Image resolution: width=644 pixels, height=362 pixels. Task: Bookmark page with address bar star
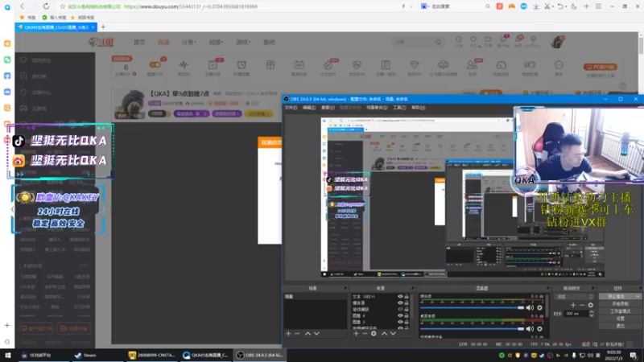pos(63,6)
